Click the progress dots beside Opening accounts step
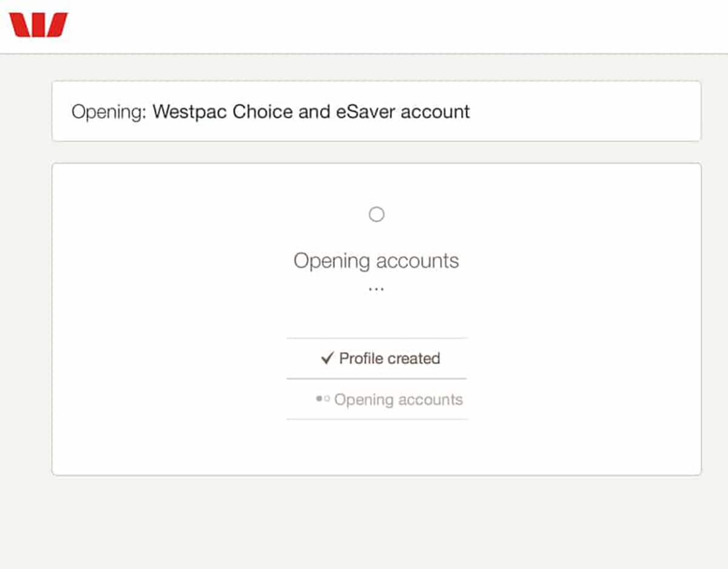This screenshot has width=728, height=569. click(x=323, y=399)
